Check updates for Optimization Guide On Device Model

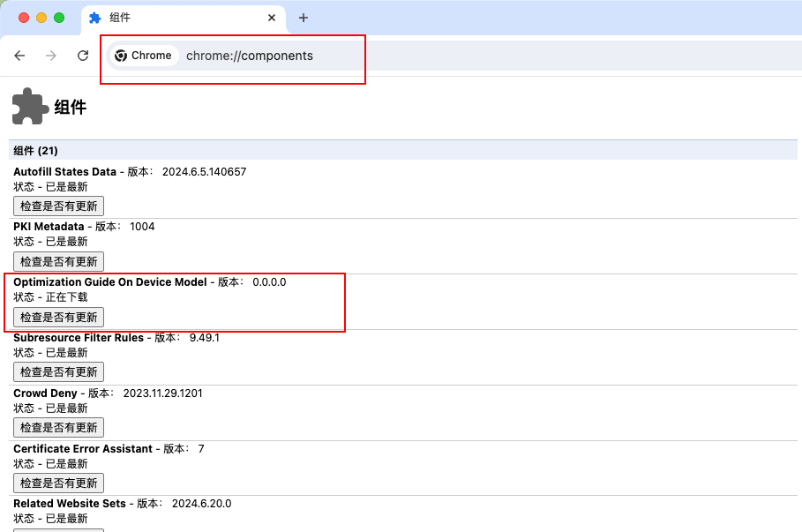point(59,317)
